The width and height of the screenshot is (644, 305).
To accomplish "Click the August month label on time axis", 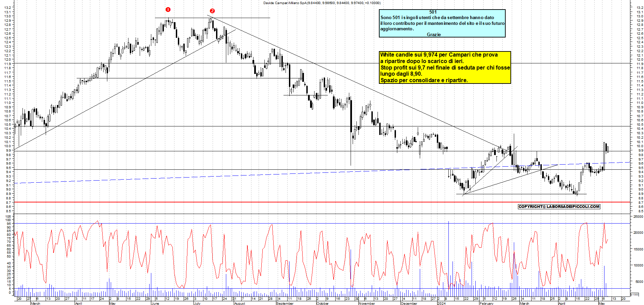I will (240, 303).
